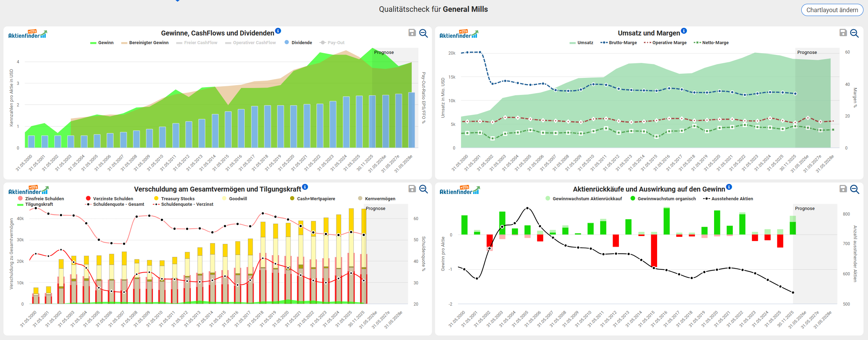
Task: Zoom out the Gewinne, CashFlows chart
Action: click(x=423, y=33)
